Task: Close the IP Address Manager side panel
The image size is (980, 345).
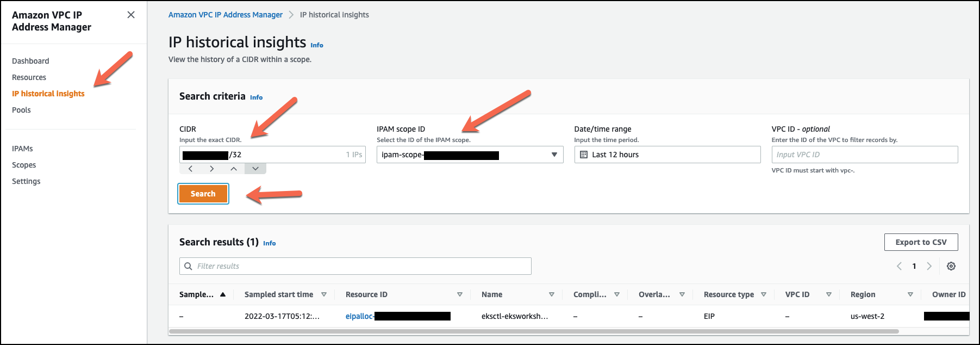Action: 131,15
